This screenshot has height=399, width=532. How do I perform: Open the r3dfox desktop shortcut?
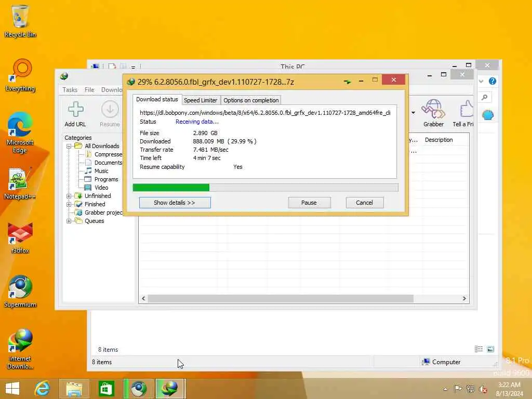point(20,237)
